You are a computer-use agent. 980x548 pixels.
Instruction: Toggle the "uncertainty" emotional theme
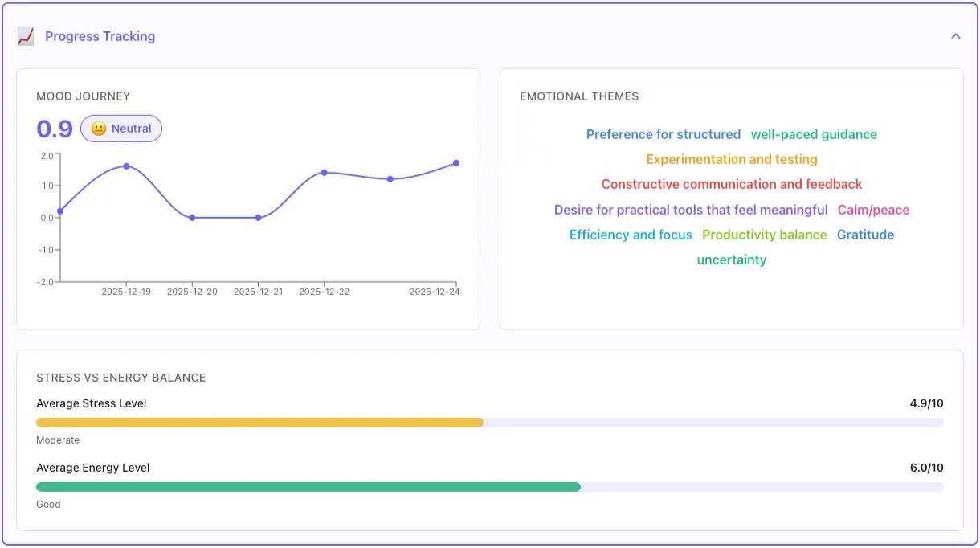click(x=731, y=260)
